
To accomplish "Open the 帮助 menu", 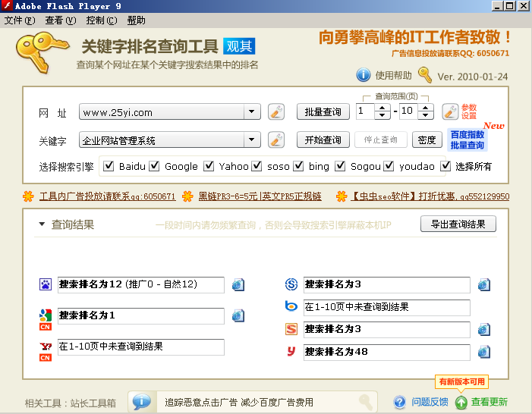I will (x=136, y=20).
